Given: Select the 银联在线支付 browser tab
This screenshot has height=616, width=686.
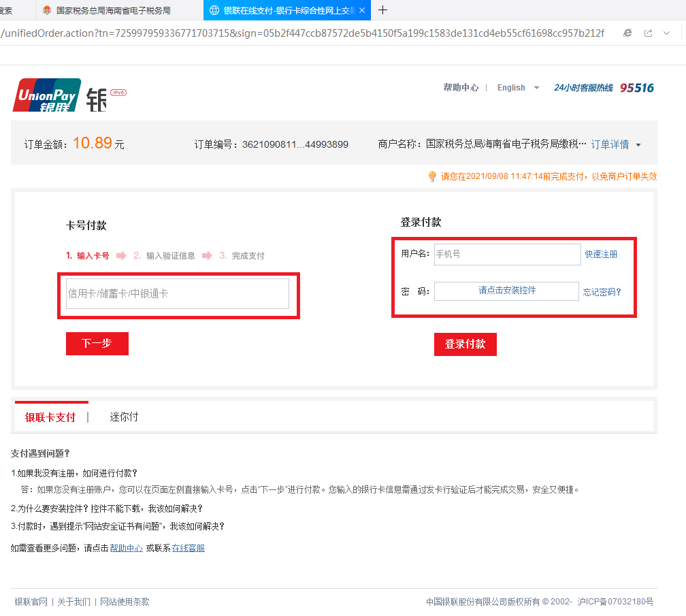Looking at the screenshot, I should click(x=287, y=10).
